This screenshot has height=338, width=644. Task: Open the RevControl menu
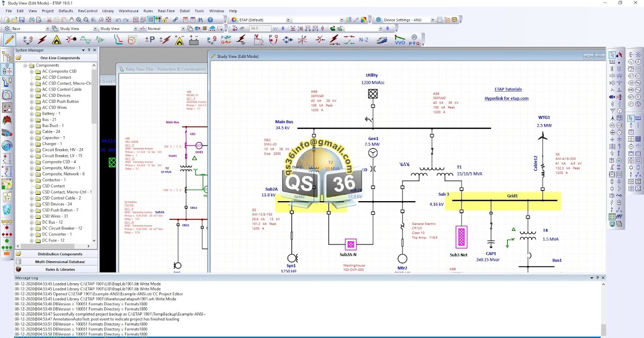click(87, 11)
